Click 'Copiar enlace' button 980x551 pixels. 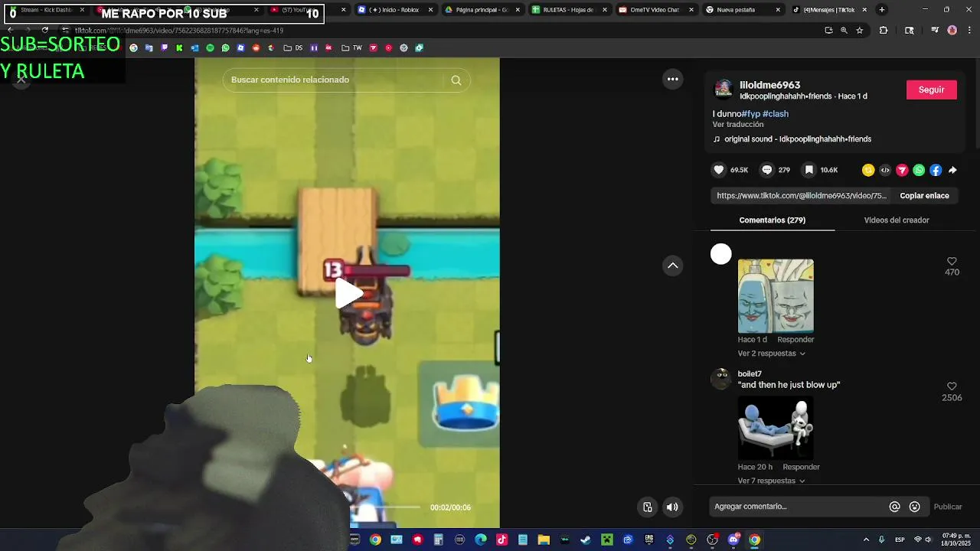point(924,195)
